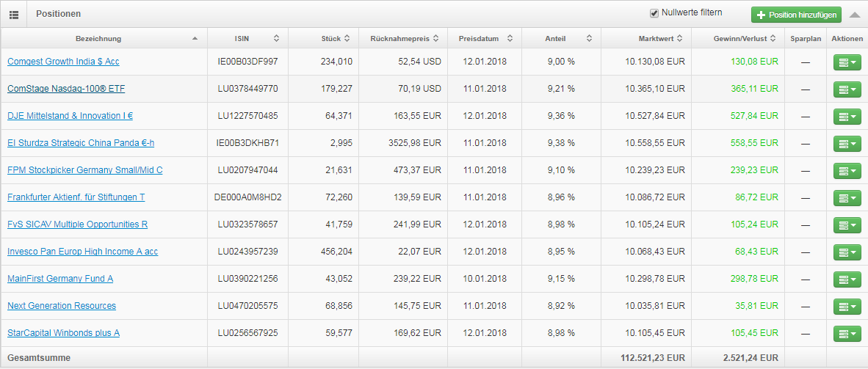868x369 pixels.
Task: Click the action icon for Invesco Pan Europ High Income
Action: (847, 252)
